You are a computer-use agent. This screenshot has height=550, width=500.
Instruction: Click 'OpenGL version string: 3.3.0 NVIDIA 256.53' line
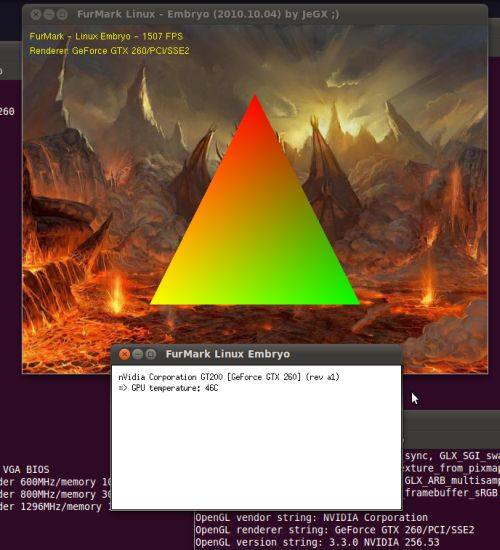pyautogui.click(x=317, y=542)
